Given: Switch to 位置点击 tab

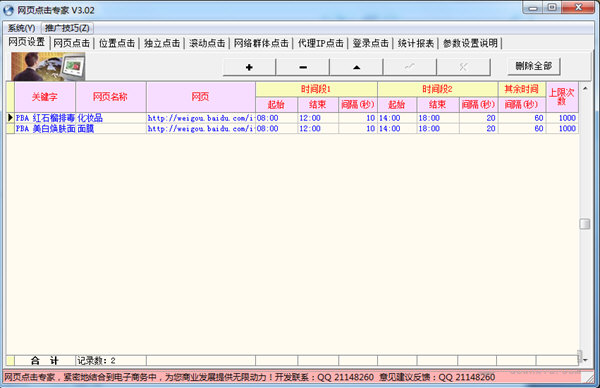Looking at the screenshot, I should click(117, 43).
